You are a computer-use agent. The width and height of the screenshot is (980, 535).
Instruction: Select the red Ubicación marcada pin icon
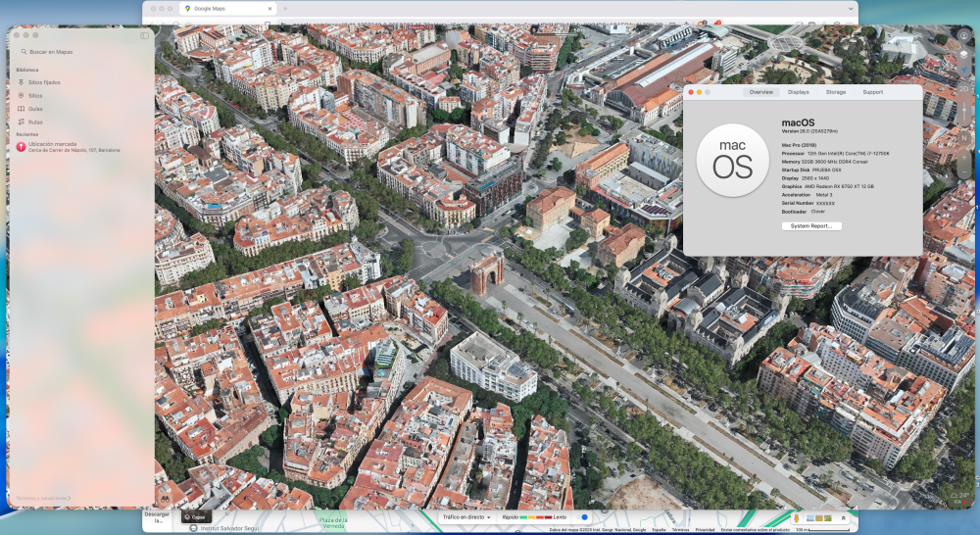[x=21, y=146]
